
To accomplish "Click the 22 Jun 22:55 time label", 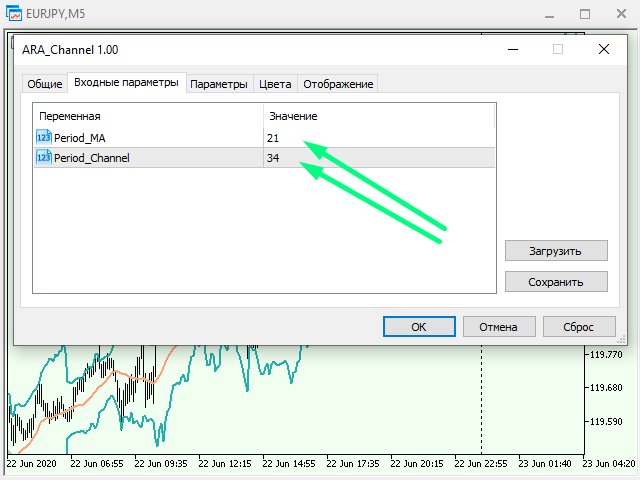I will (x=481, y=464).
